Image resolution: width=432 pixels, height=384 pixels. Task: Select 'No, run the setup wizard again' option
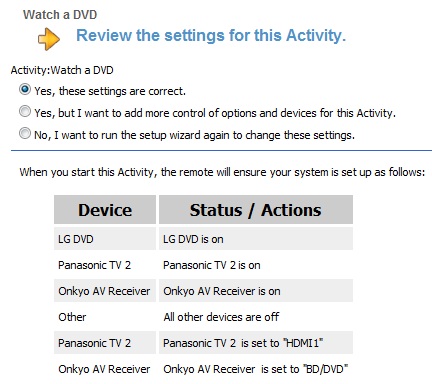[x=25, y=133]
